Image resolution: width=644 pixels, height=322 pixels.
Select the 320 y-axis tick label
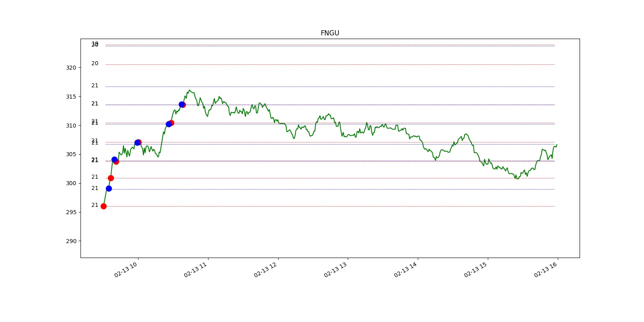71,68
